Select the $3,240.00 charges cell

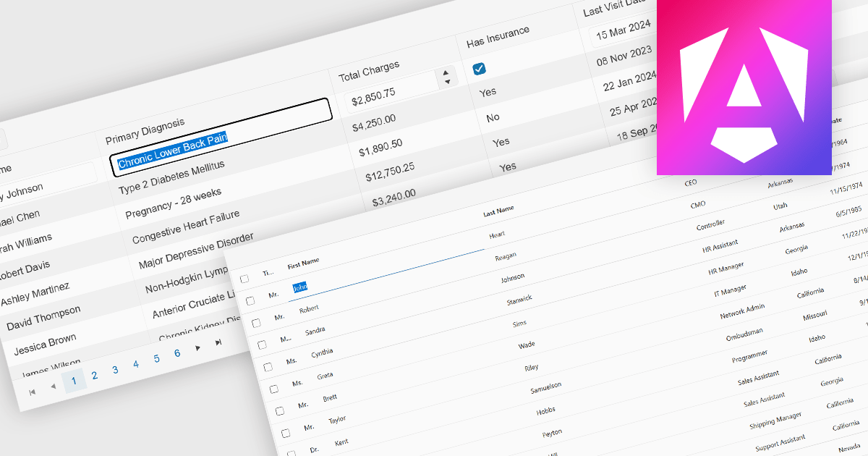[x=393, y=198]
